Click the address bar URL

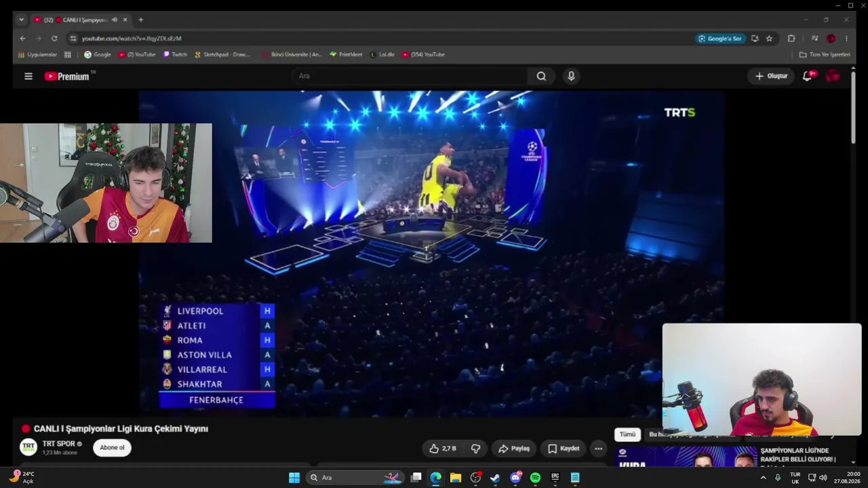pyautogui.click(x=132, y=39)
